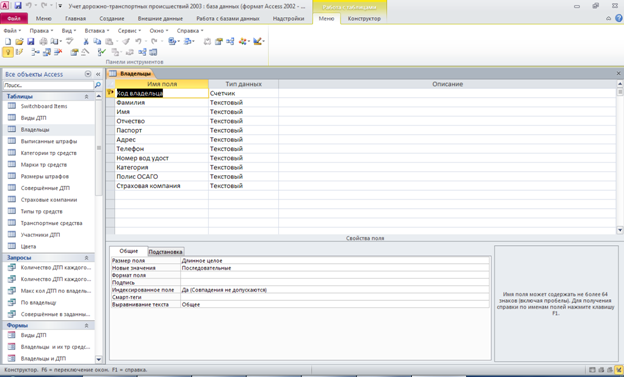Image resolution: width=624 pixels, height=377 pixels.
Task: Select the Общие properties tab
Action: pos(129,251)
